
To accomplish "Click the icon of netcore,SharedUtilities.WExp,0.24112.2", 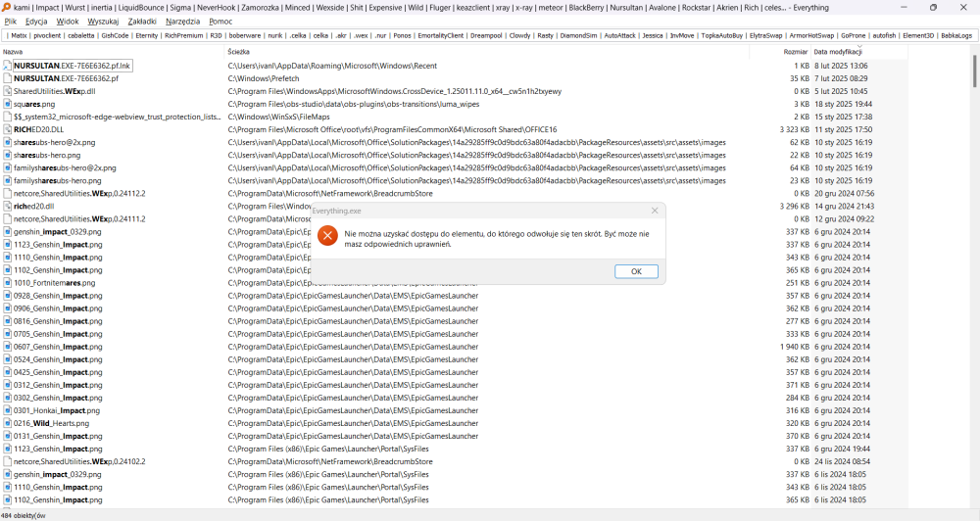I will 8,194.
